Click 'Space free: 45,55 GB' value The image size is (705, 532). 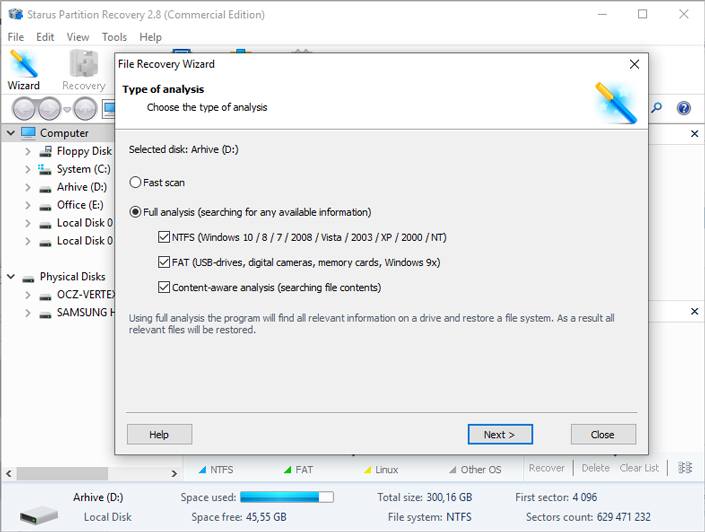tap(239, 517)
